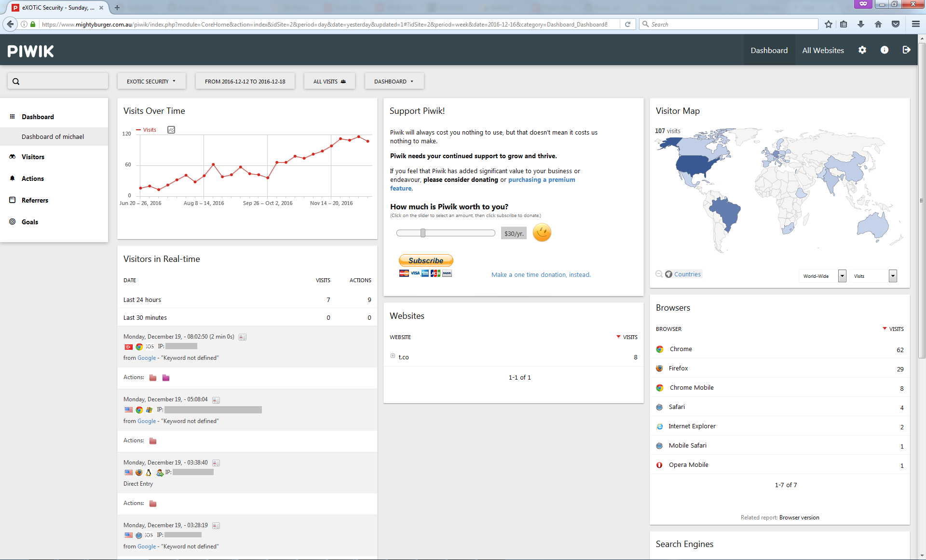Click the sign out icon
The width and height of the screenshot is (926, 560).
pos(906,50)
